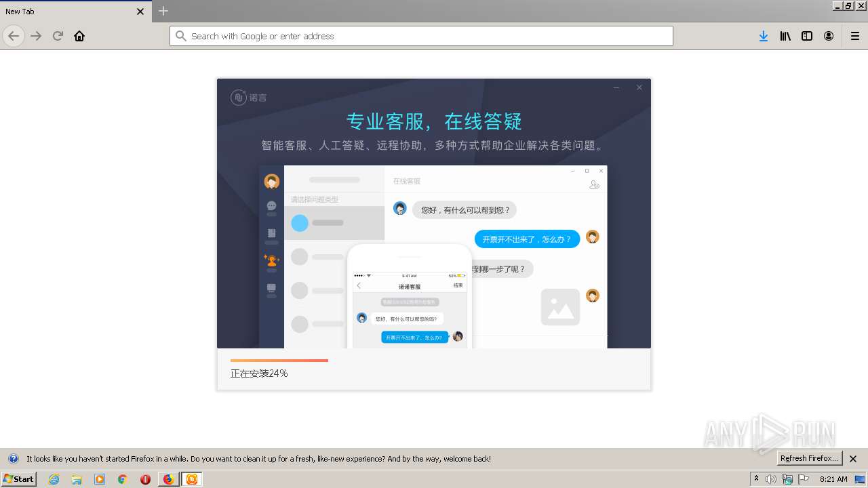868x488 pixels.
Task: Toggle the Firefox sidebar icon
Action: tap(807, 36)
